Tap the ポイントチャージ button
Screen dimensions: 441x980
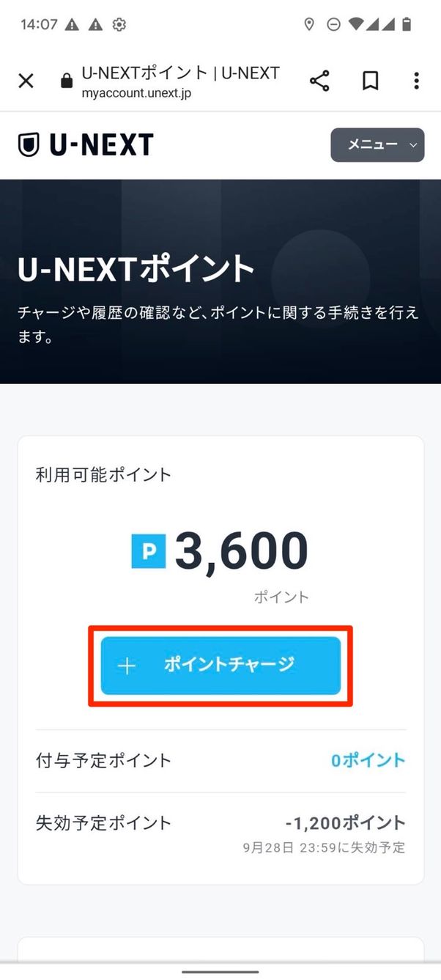click(220, 666)
